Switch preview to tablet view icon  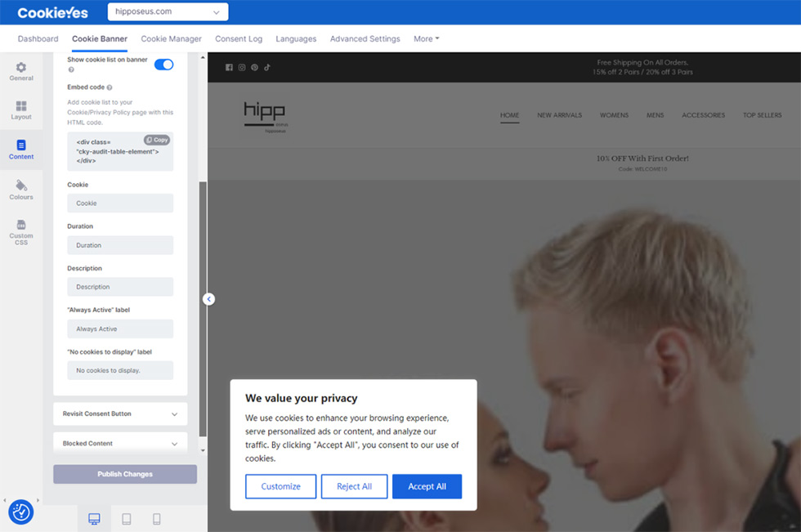pos(127,519)
